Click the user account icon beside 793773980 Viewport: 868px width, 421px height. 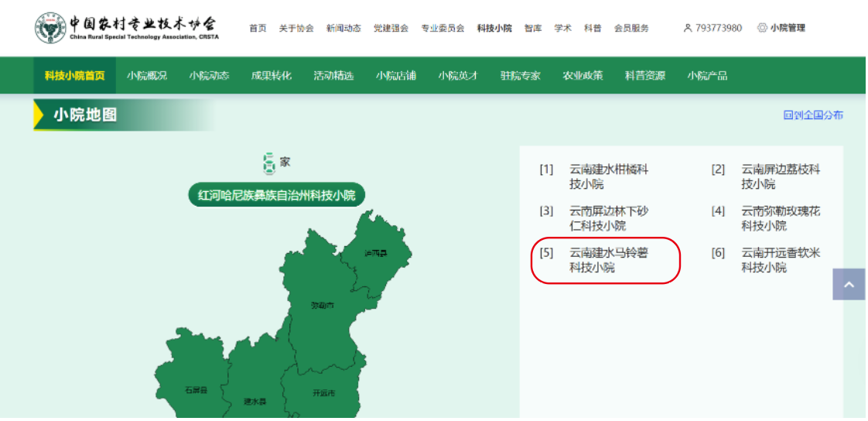click(x=687, y=28)
